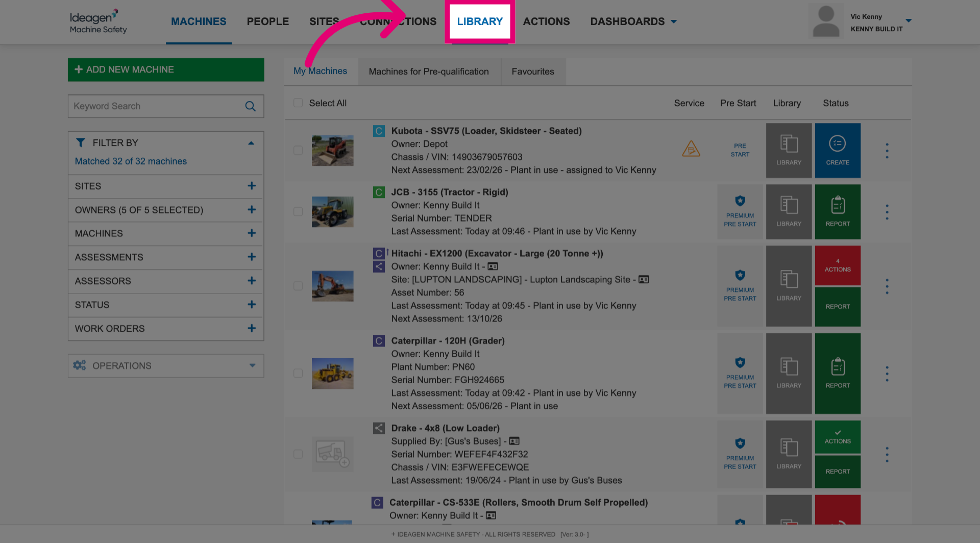Click the search magnifier icon
Image resolution: width=980 pixels, height=543 pixels.
(250, 106)
